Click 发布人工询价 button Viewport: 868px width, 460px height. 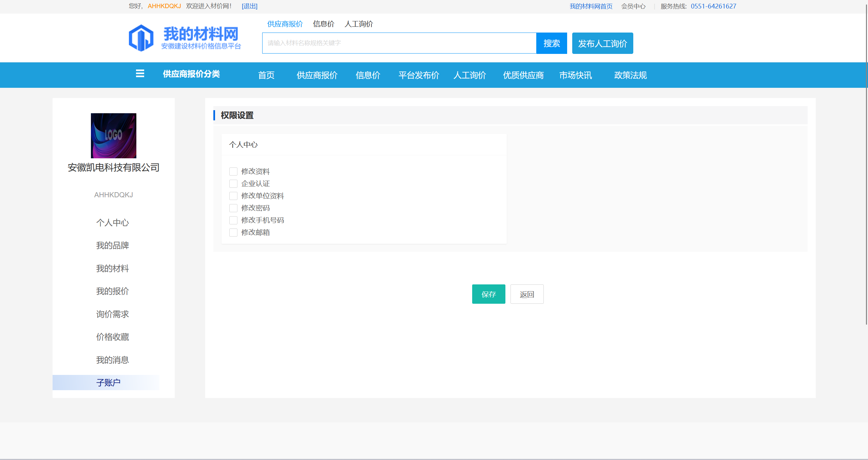point(602,43)
